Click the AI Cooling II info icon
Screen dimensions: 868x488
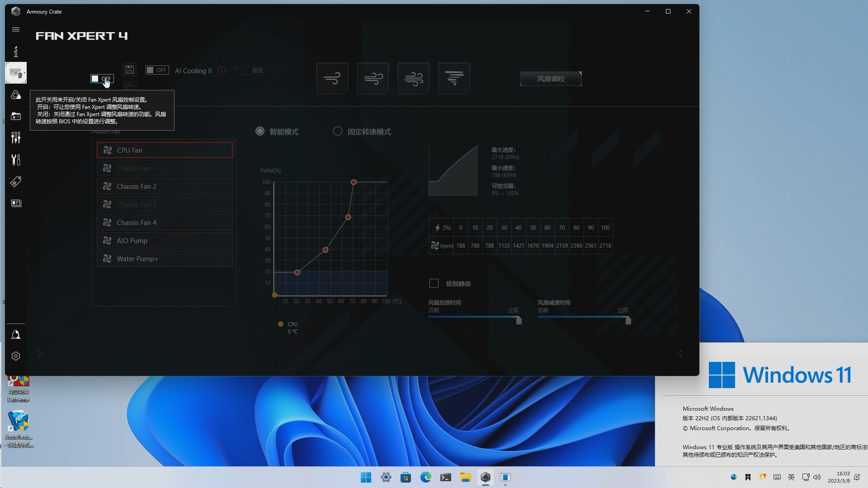coord(222,71)
